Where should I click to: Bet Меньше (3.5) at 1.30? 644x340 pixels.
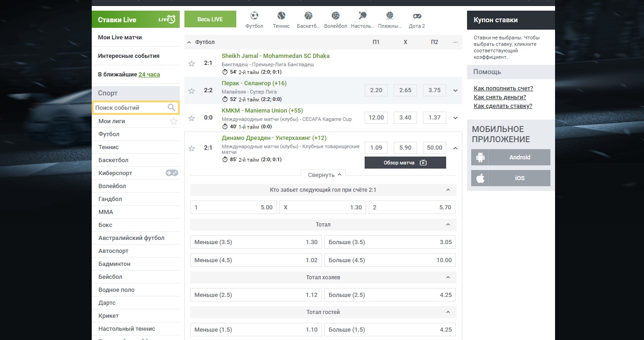(x=256, y=242)
